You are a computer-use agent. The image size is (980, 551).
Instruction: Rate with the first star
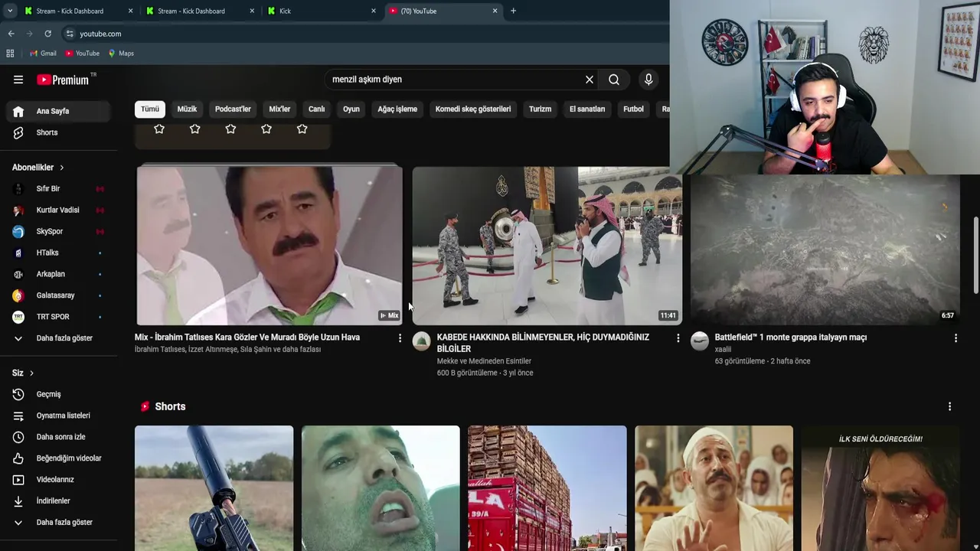click(159, 129)
